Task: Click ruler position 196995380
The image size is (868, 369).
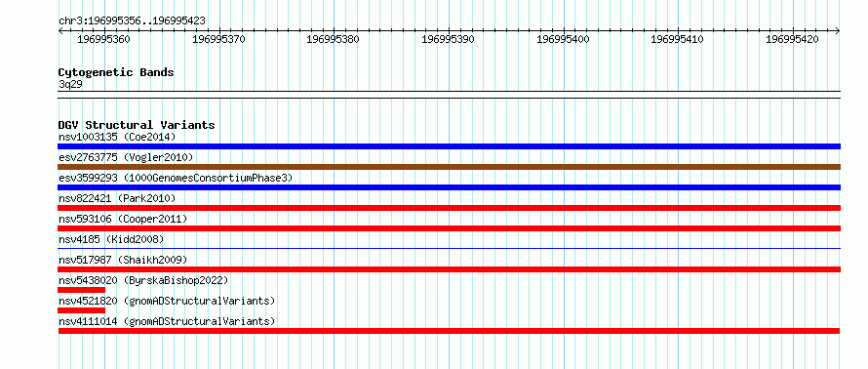Action: [x=333, y=39]
